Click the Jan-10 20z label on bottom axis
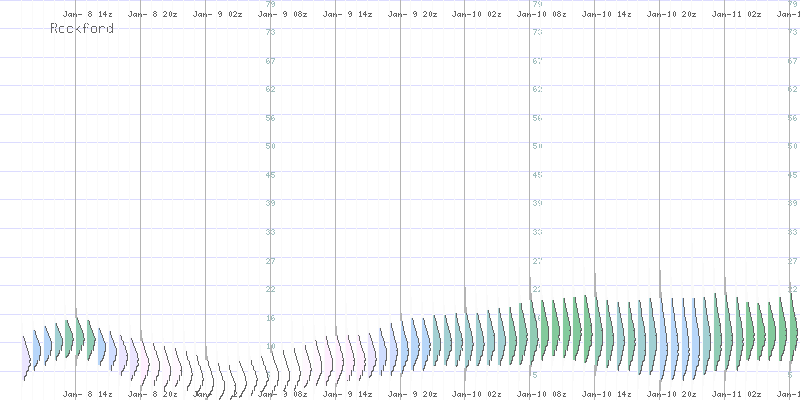Viewport: 800px width, 400px height. point(671,395)
